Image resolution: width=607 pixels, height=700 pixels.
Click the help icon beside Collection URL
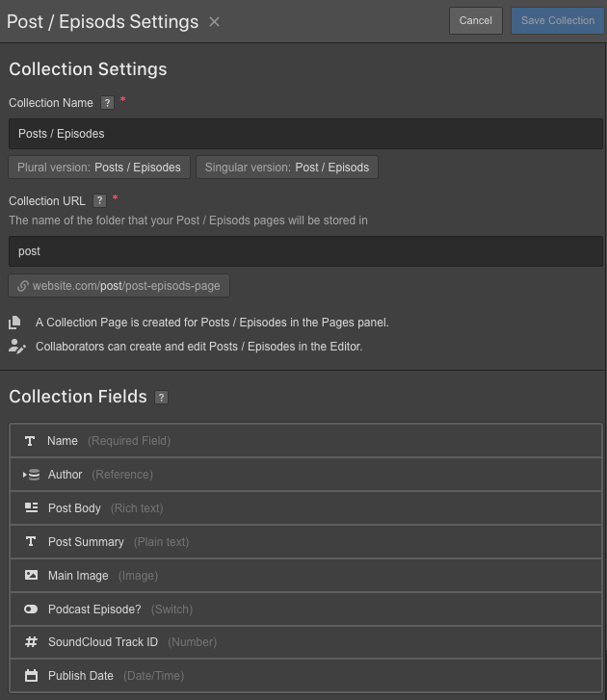click(x=99, y=201)
